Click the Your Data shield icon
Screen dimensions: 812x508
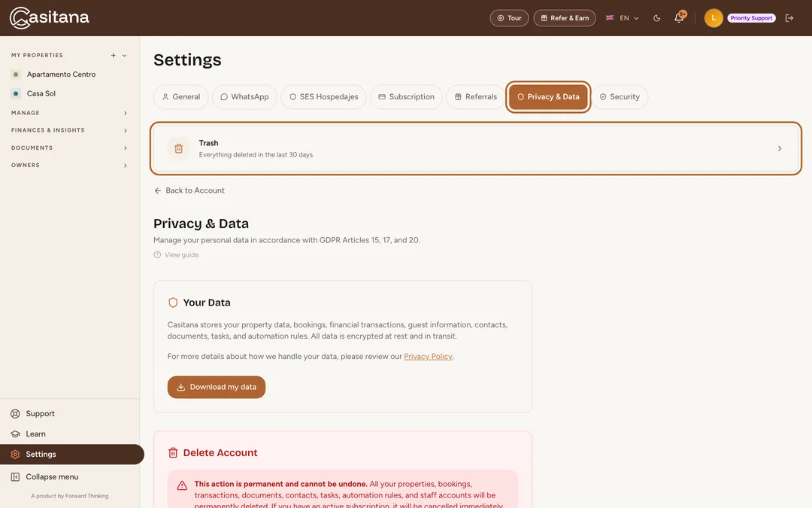173,303
